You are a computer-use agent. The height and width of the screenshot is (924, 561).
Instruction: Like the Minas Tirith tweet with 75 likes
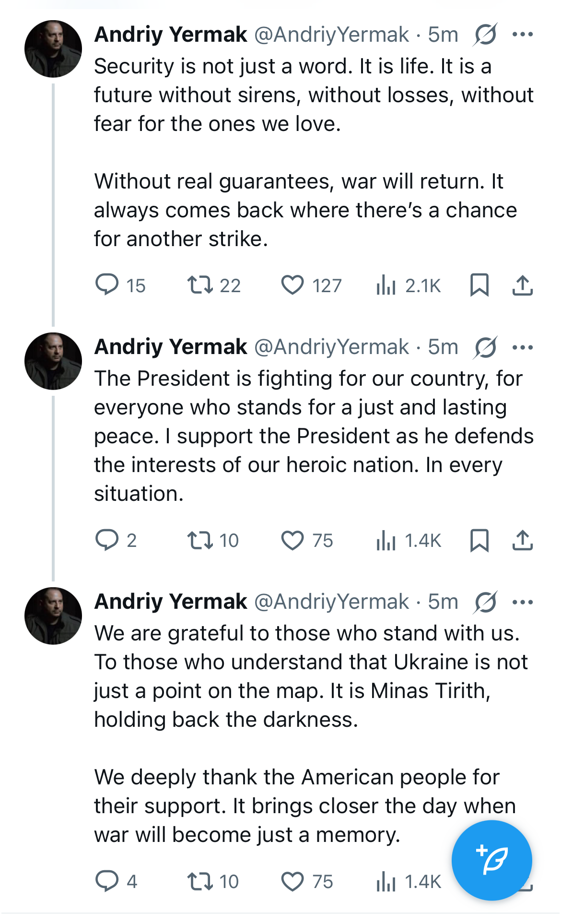pyautogui.click(x=292, y=881)
